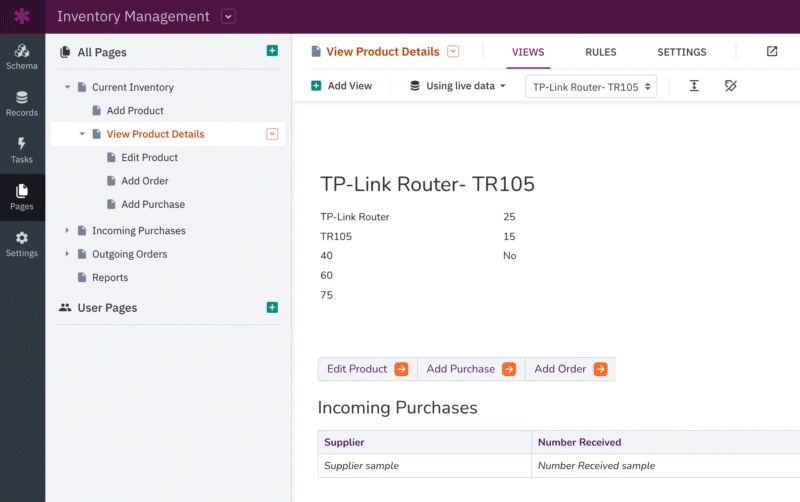
Task: Open the Inventory Management app dropdown
Action: pos(229,16)
